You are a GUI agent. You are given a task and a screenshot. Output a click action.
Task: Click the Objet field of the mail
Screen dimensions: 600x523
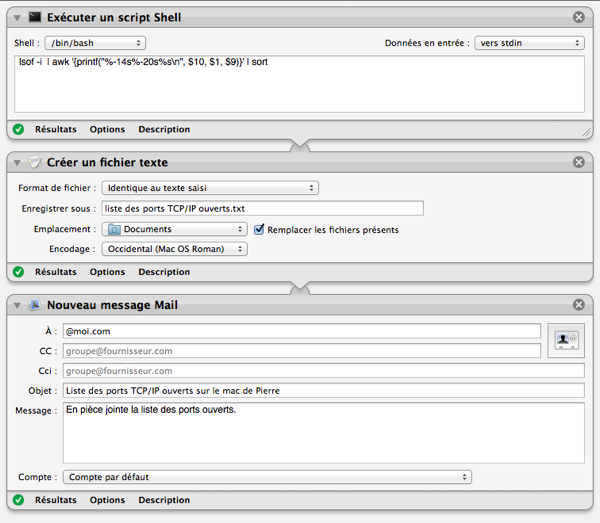[x=323, y=390]
